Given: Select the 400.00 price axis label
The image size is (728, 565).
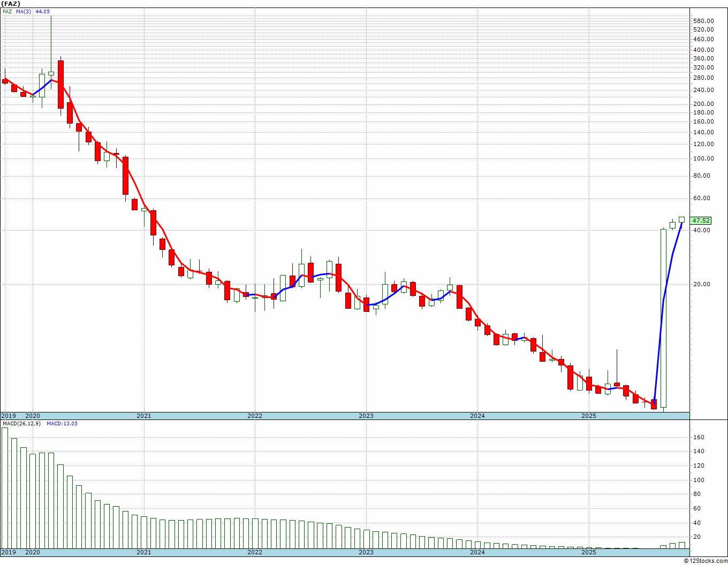Looking at the screenshot, I should click(702, 50).
